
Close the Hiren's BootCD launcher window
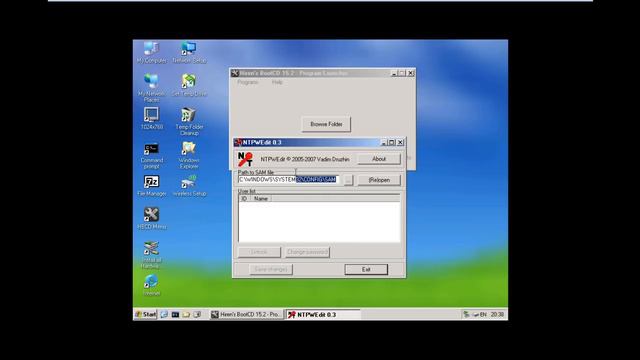tap(411, 73)
